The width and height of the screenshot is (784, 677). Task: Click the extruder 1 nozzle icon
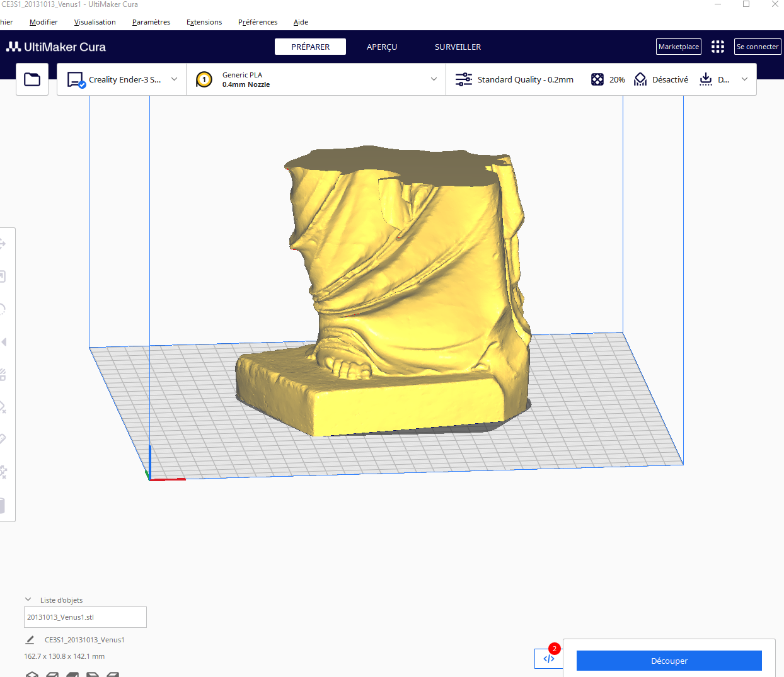(x=204, y=79)
